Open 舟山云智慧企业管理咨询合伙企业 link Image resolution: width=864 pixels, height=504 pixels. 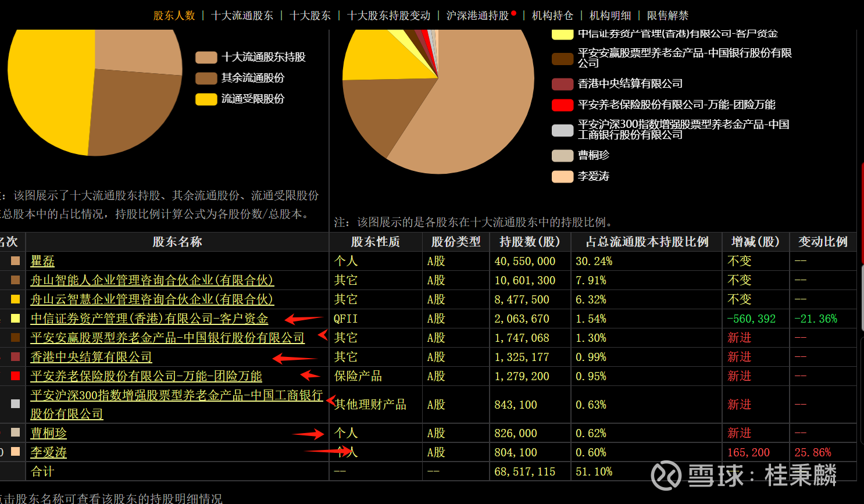(x=152, y=300)
